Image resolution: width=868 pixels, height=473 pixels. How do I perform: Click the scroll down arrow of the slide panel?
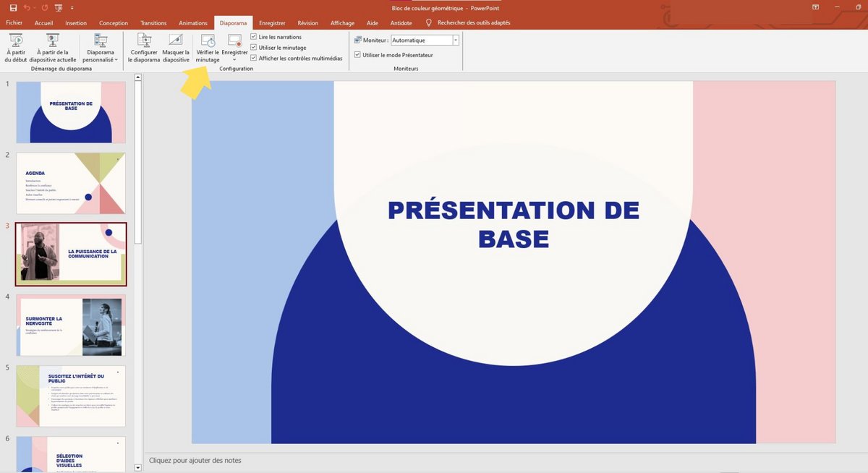coord(138,468)
